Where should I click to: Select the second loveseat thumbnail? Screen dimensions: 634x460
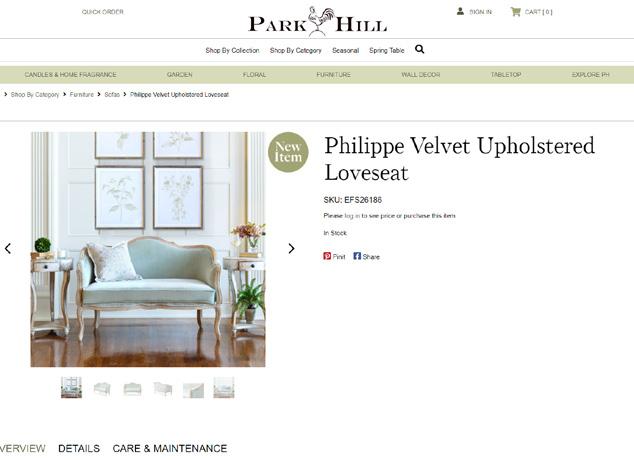(x=102, y=388)
